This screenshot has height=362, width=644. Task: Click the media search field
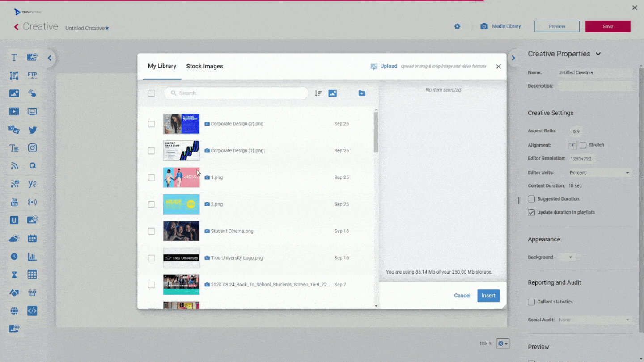pyautogui.click(x=236, y=93)
